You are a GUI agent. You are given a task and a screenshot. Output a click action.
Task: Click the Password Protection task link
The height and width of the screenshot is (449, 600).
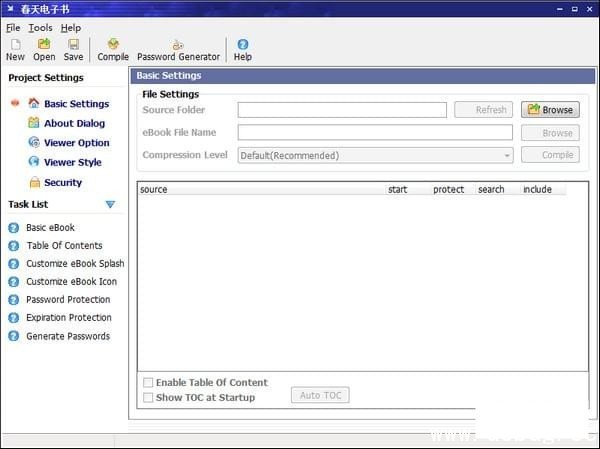point(68,300)
